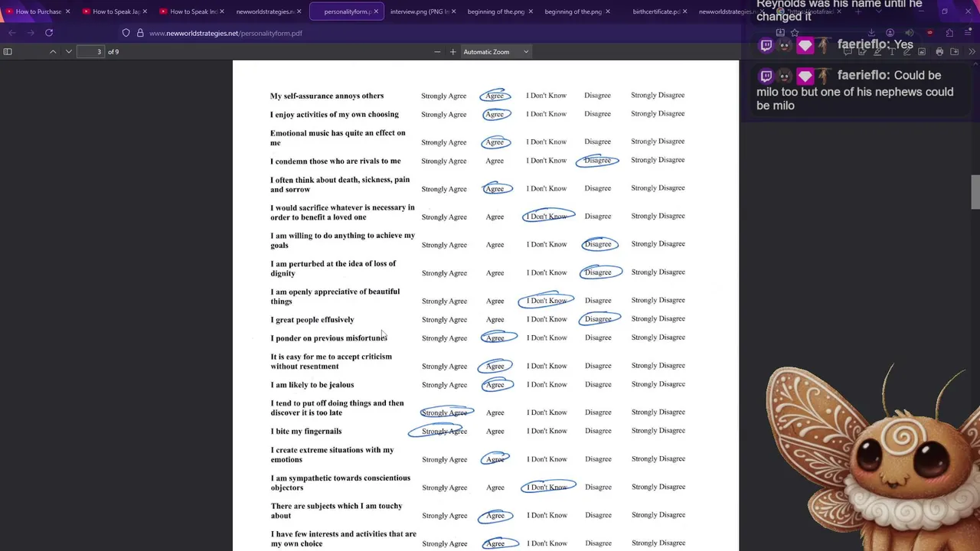Switch to How to Speak Ind tab

click(x=191, y=11)
